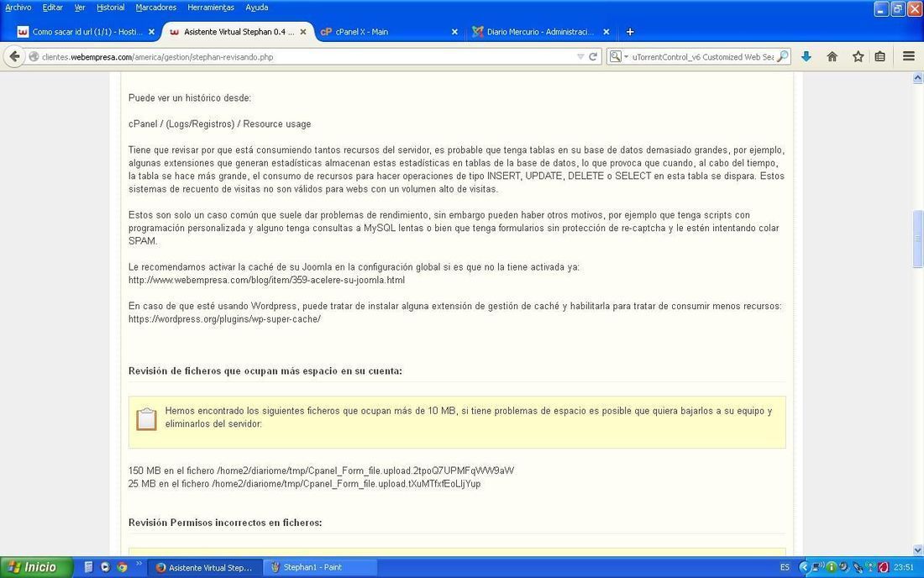
Task: Select the '25 MB en el fichero' line
Action: (305, 483)
